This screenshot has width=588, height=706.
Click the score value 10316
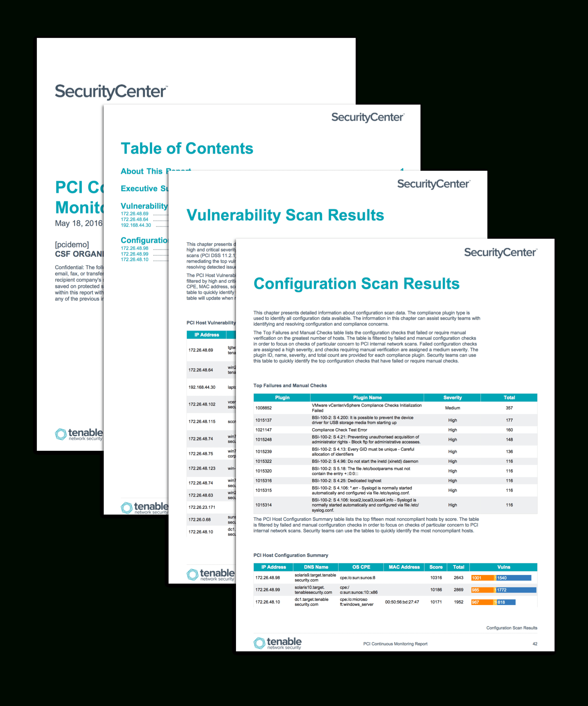[x=436, y=578]
